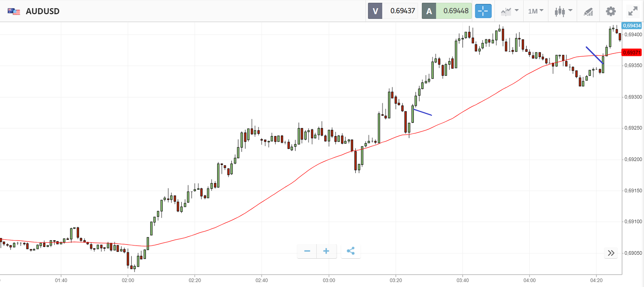644x287 pixels.
Task: Expand chart to fullscreen
Action: tap(633, 11)
